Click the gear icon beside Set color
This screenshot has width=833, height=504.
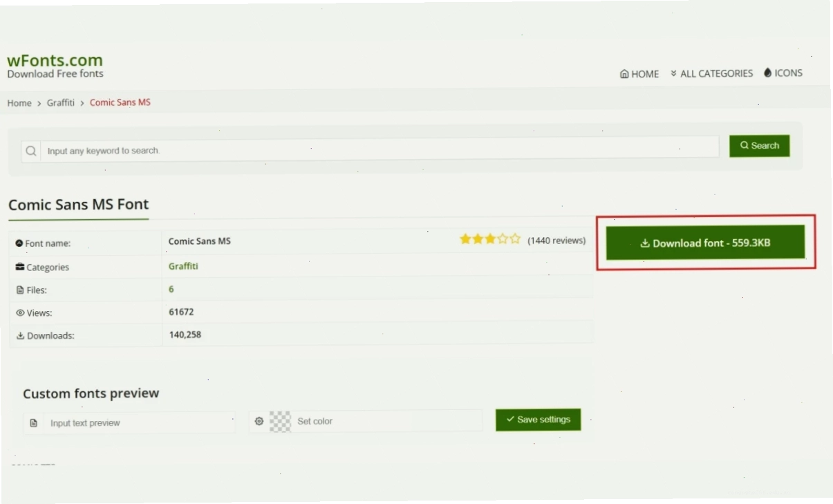click(x=259, y=421)
